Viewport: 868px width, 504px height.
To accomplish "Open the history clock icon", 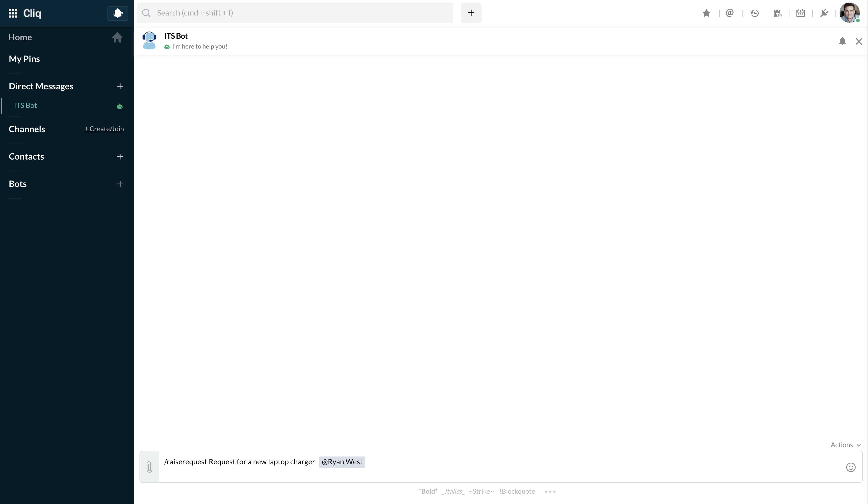I will 754,13.
